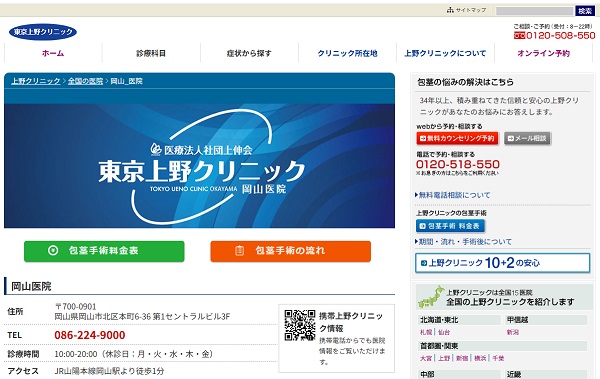The width and height of the screenshot is (600, 379).
Task: Click the 岡山医院 hero banner image
Action: (x=199, y=166)
